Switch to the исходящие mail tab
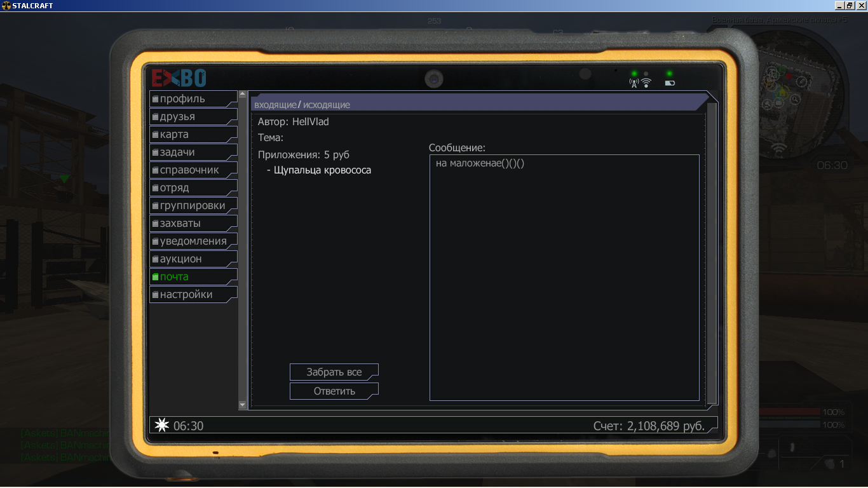The width and height of the screenshot is (868, 488). point(327,105)
